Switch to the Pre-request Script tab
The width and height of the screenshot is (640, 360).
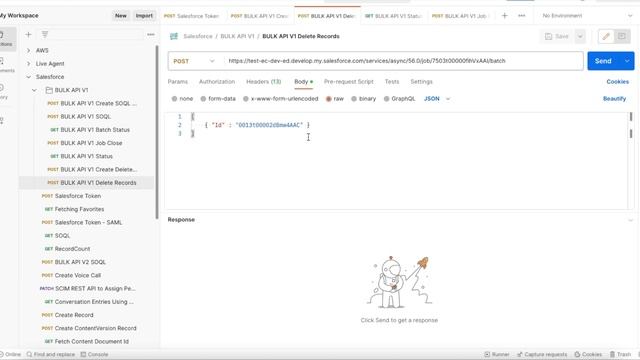tap(349, 82)
